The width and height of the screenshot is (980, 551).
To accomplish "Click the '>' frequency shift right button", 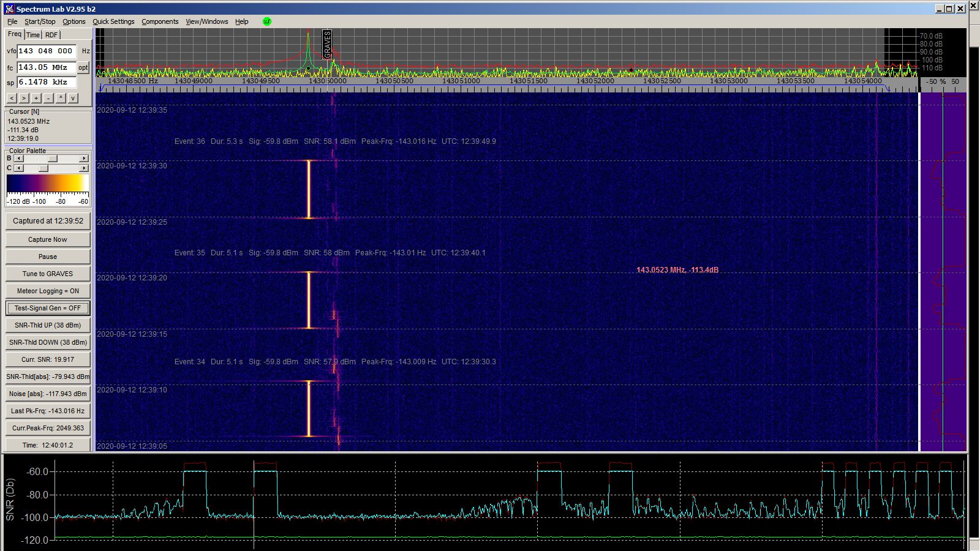I will coord(24,98).
